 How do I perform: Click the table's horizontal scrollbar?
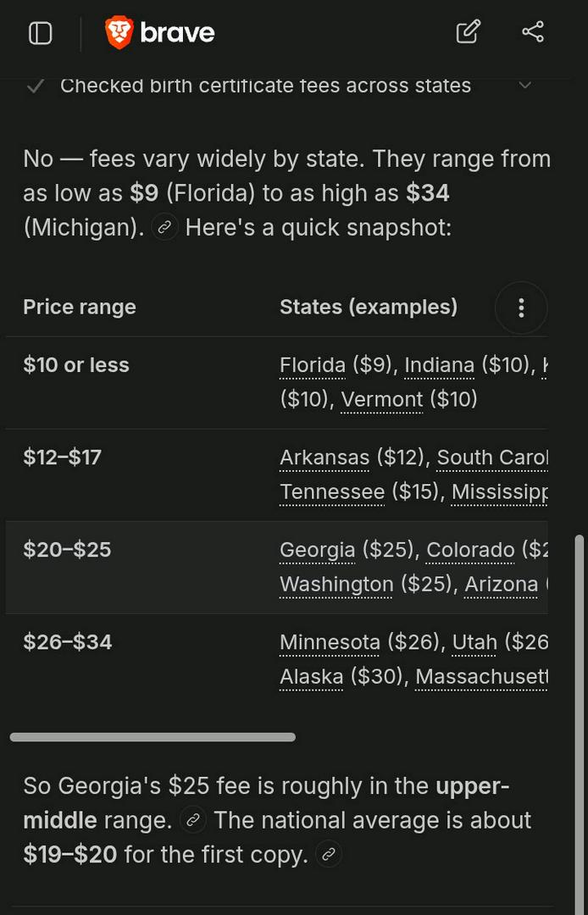pyautogui.click(x=153, y=737)
